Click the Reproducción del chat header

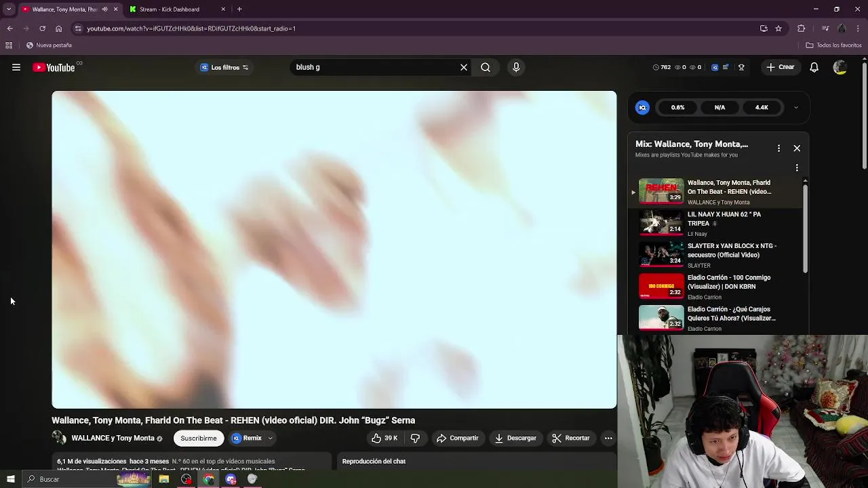[374, 462]
